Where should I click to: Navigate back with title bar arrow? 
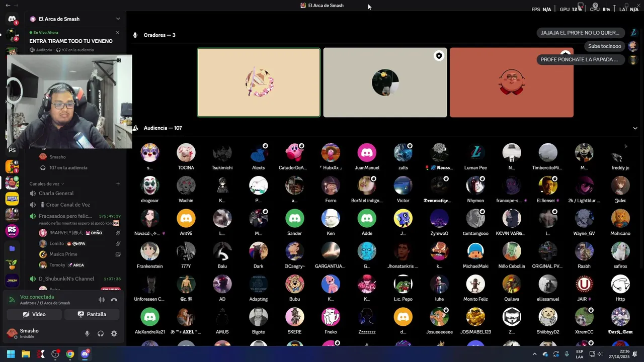pyautogui.click(x=8, y=5)
